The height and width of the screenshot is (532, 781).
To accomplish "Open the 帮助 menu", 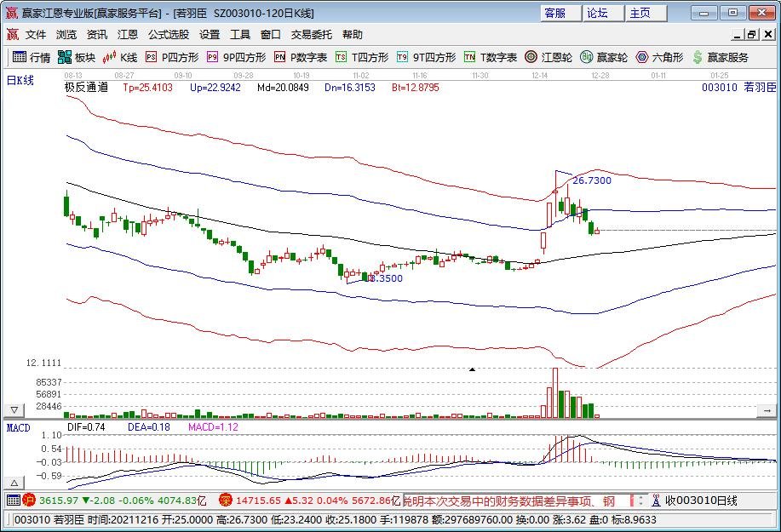I will tap(352, 34).
